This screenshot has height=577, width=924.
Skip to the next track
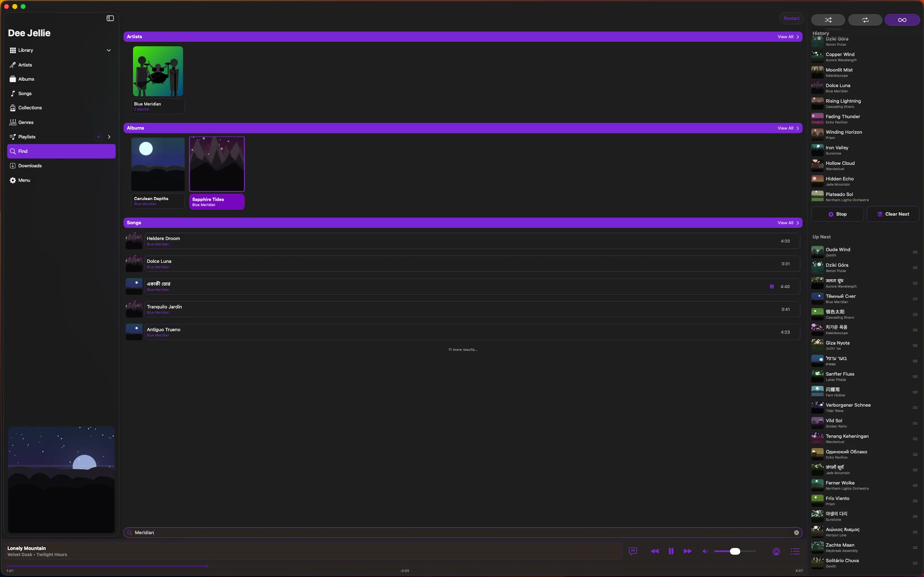pyautogui.click(x=687, y=551)
